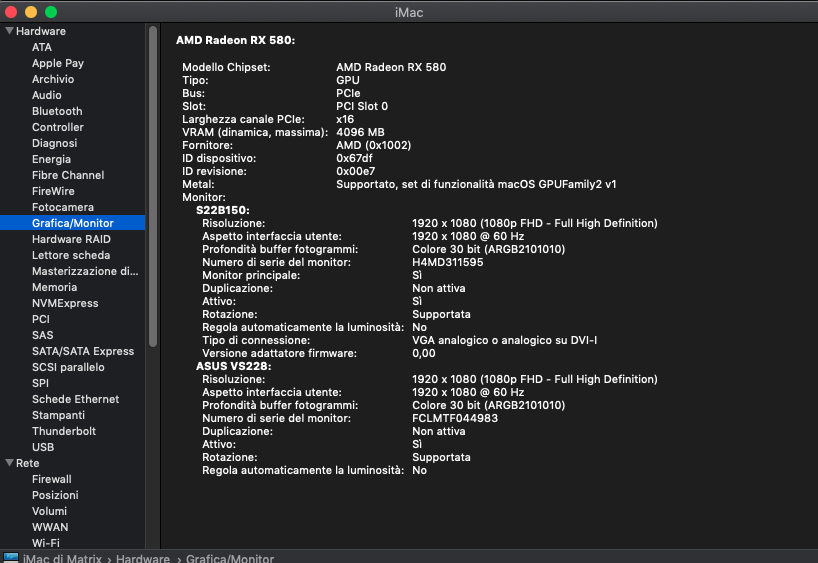Click the VRAM value 4096 MB
818x563 pixels.
coord(360,132)
